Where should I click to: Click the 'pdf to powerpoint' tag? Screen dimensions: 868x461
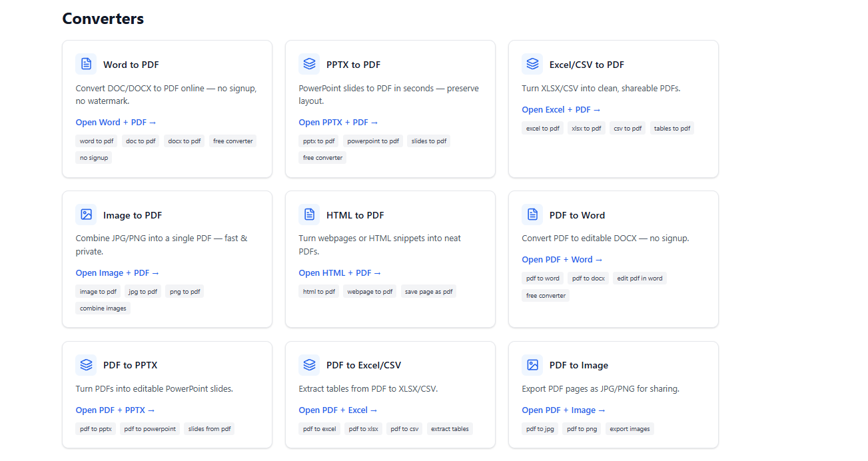(x=150, y=429)
